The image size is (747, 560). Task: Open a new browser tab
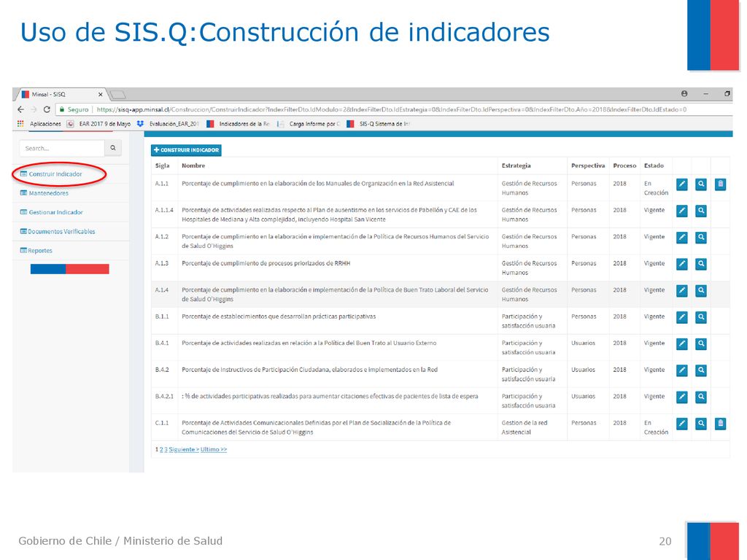[117, 95]
